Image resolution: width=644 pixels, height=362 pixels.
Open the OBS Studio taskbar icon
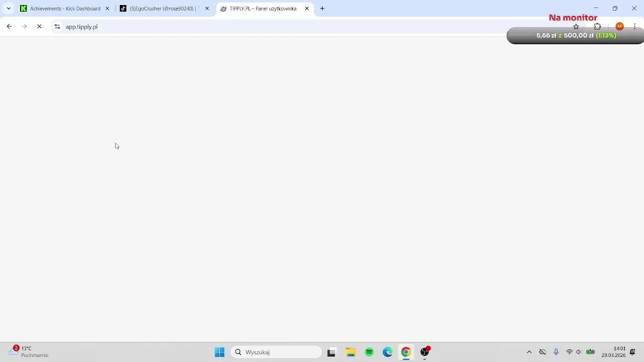pos(425,352)
